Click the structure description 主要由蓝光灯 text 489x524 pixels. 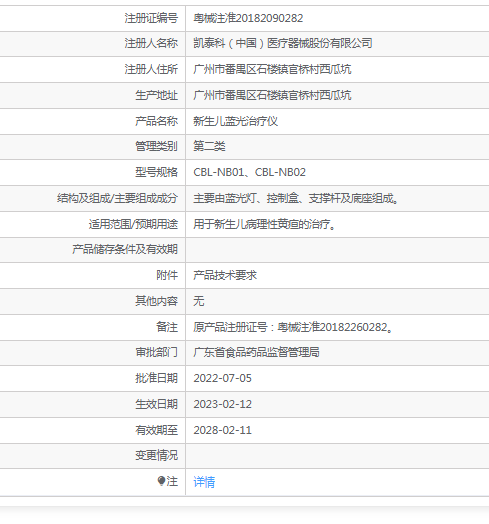[x=296, y=198]
